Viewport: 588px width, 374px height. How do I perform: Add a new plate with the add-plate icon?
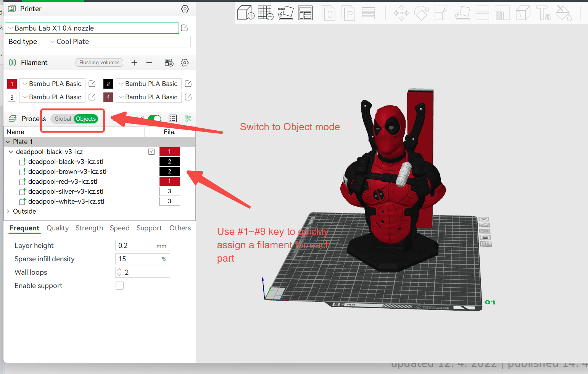(265, 13)
